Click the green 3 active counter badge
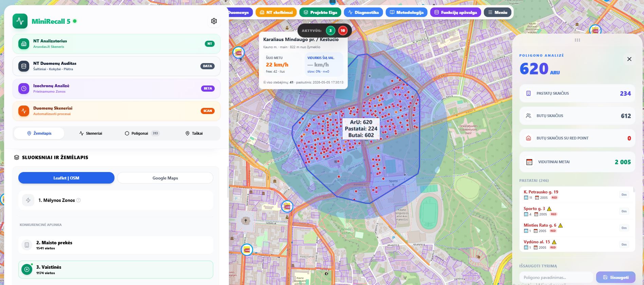 330,31
